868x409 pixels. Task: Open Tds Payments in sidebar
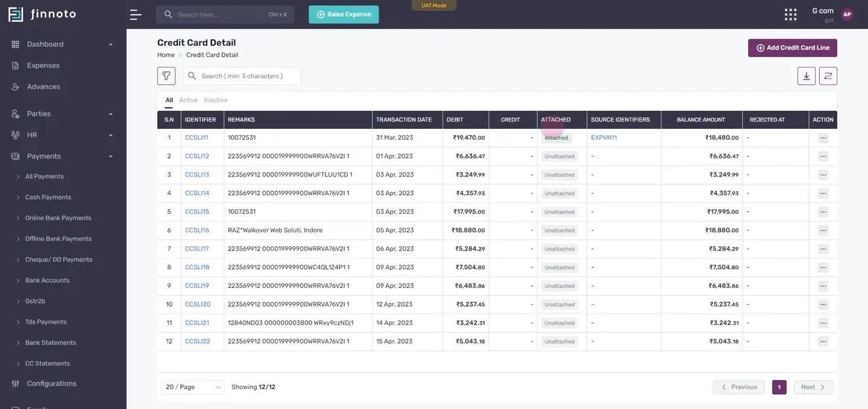tap(46, 322)
